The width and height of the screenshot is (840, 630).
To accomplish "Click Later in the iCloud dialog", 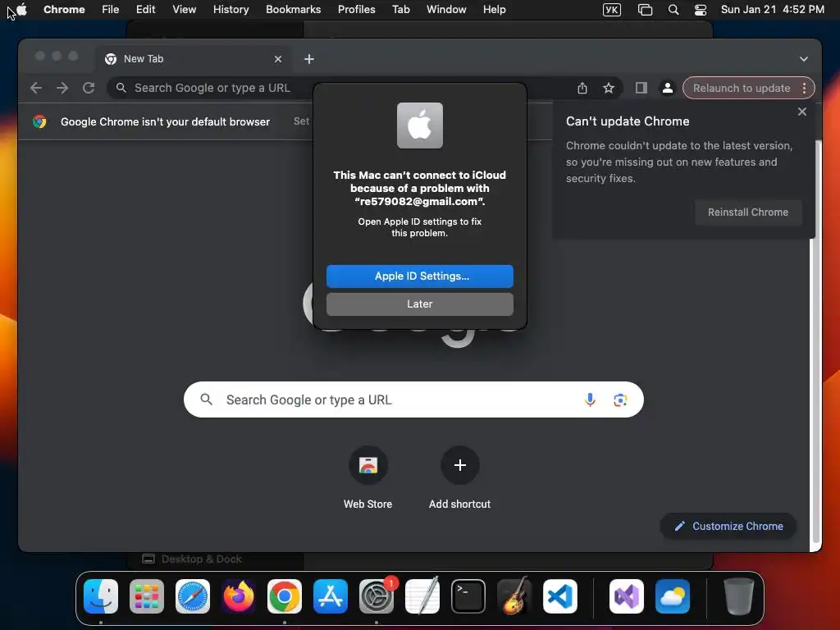I will pos(419,304).
